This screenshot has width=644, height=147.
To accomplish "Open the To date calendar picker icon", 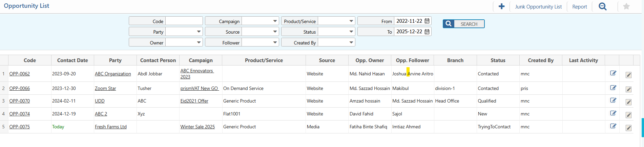I will tap(427, 32).
